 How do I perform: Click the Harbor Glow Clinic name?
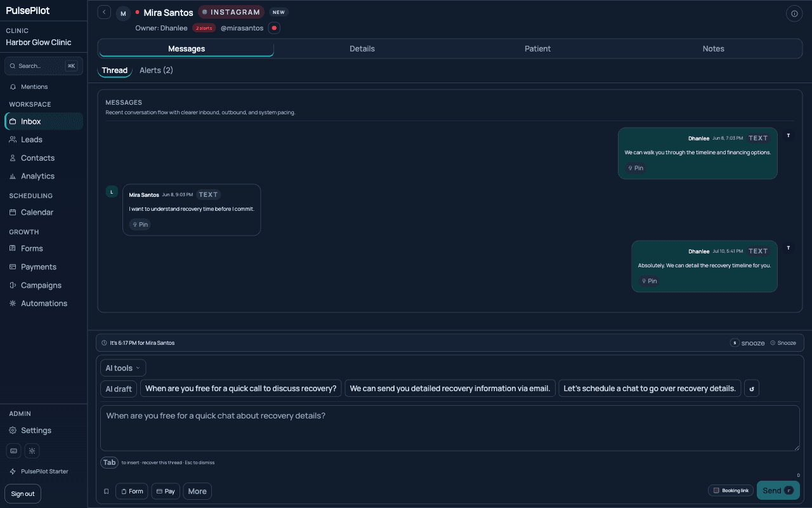coord(39,43)
